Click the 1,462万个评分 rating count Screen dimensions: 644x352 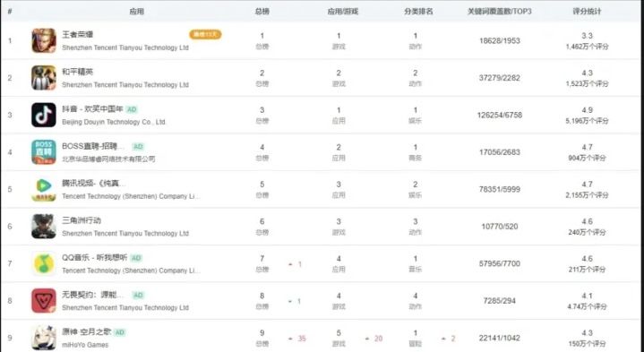(587, 47)
